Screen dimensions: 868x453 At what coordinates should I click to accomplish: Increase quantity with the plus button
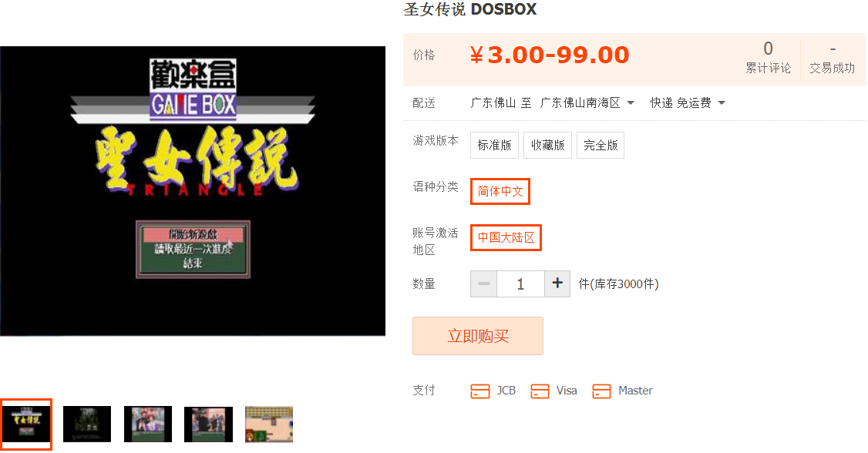point(557,284)
